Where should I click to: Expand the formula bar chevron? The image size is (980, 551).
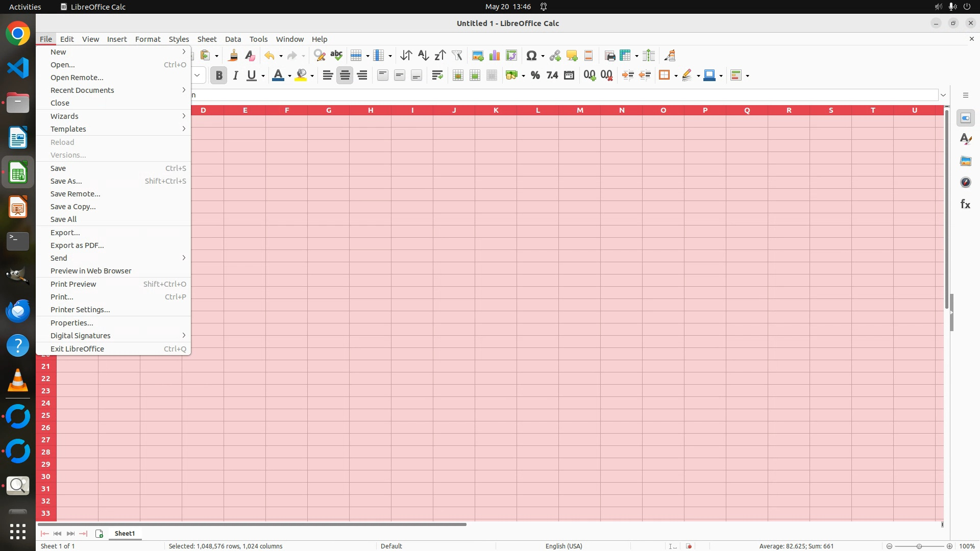point(943,95)
